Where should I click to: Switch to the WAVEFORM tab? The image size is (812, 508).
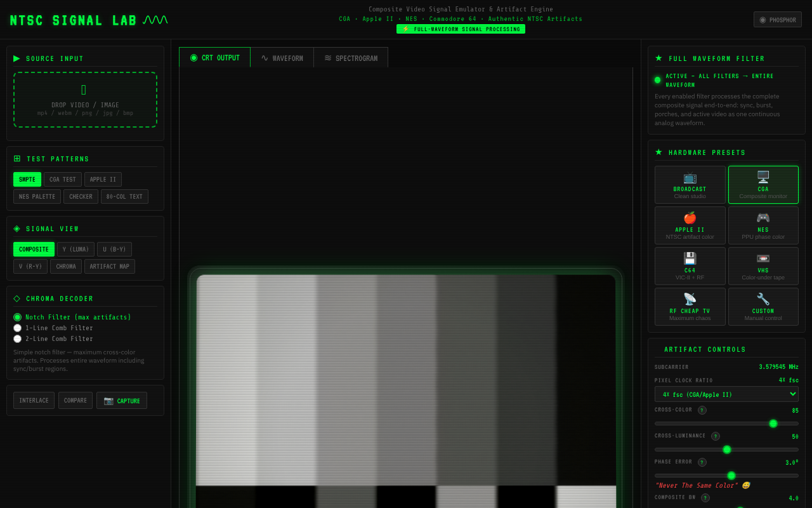(x=282, y=57)
